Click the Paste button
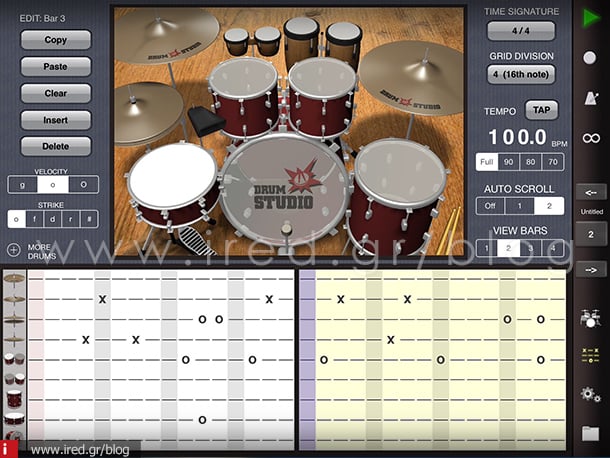610x458 pixels. [x=56, y=67]
